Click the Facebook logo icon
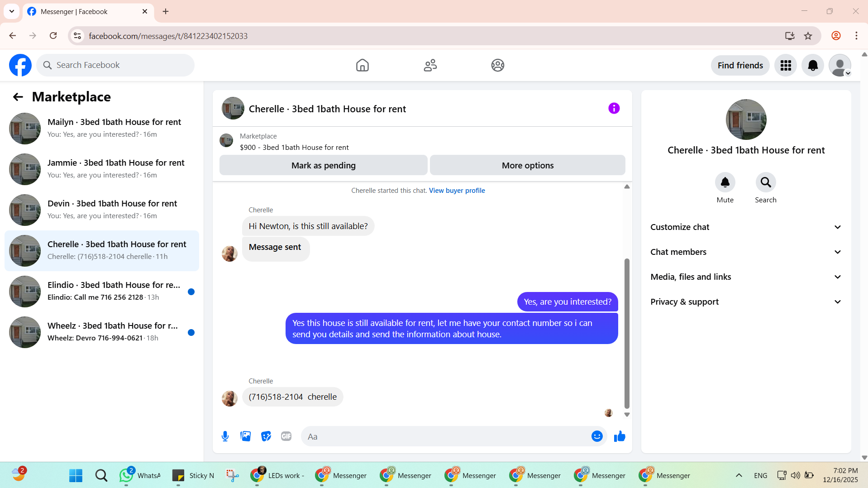The image size is (868, 488). (20, 65)
